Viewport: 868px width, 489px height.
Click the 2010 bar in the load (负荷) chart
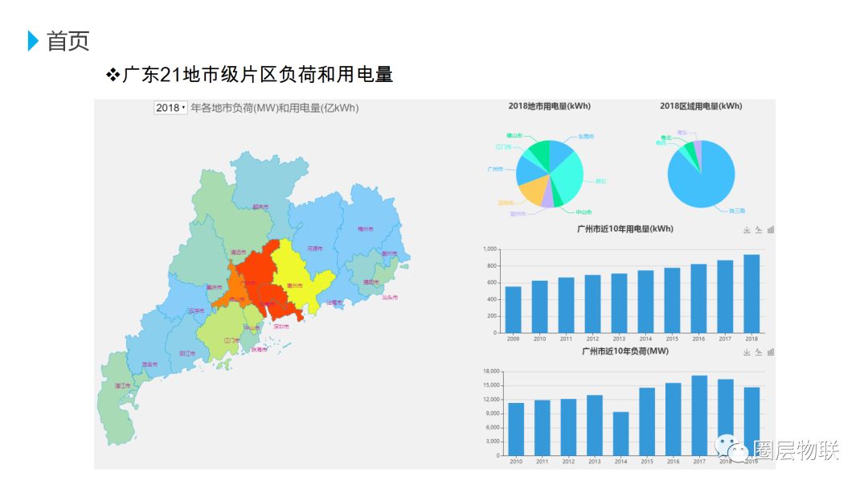tap(516, 429)
